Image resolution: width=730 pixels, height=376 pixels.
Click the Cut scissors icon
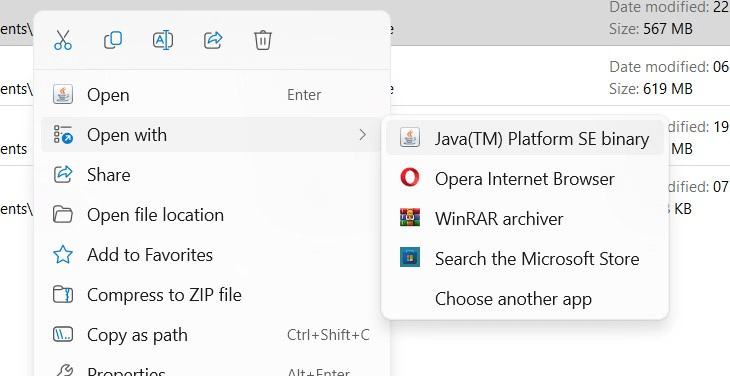pos(63,40)
